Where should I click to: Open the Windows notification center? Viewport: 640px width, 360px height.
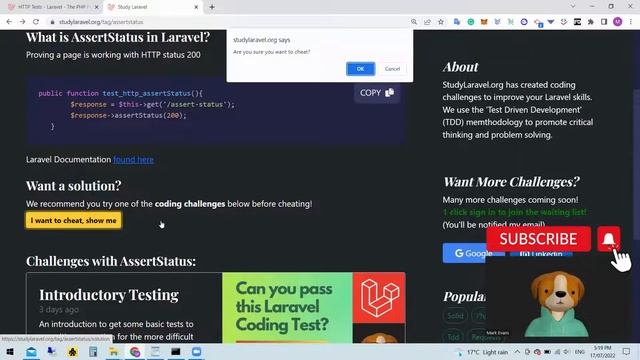coord(627,351)
